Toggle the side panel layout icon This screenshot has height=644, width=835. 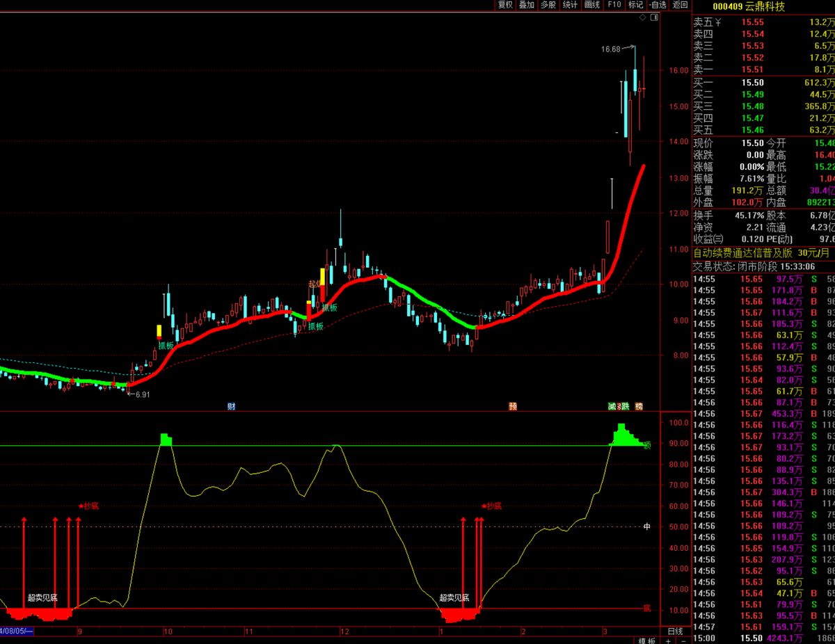[x=653, y=17]
